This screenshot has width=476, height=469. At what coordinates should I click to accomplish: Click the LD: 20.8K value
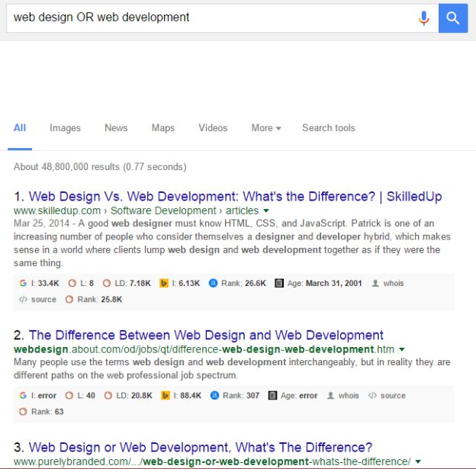coord(134,396)
